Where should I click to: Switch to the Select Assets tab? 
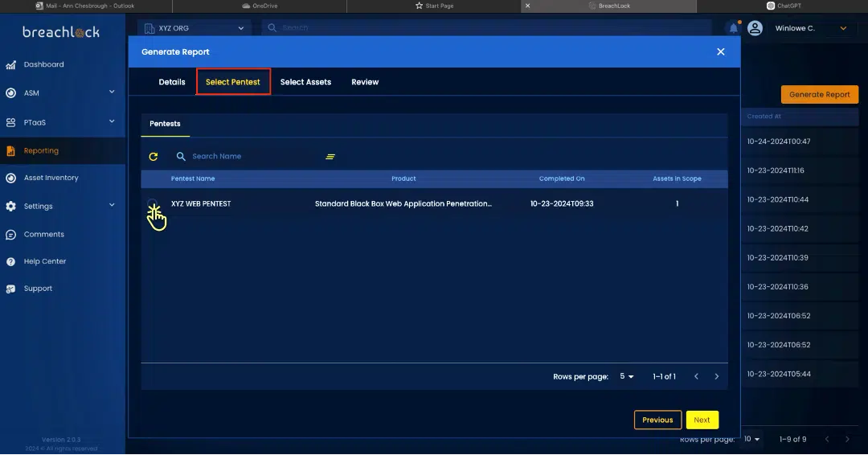point(305,82)
